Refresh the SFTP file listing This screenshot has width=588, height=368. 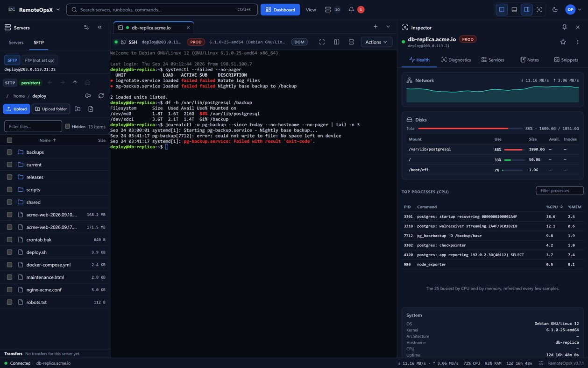tap(101, 96)
